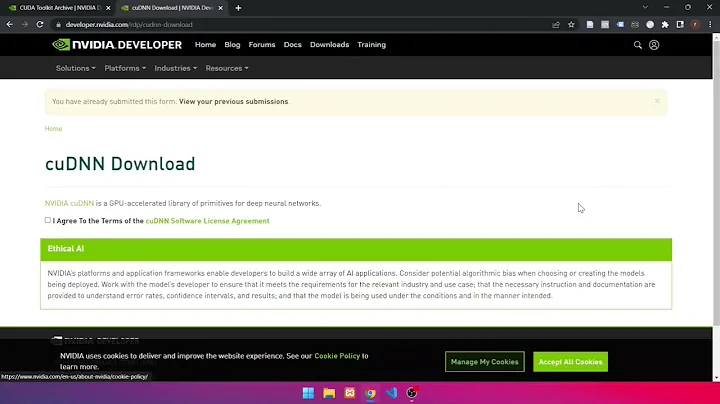
Task: Select the cuDNN Download tab
Action: pyautogui.click(x=171, y=8)
